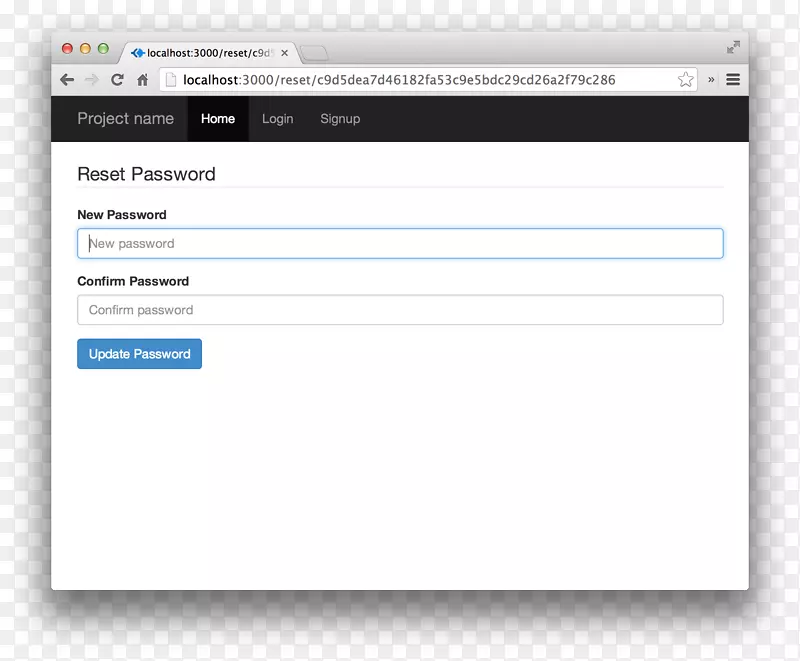Image resolution: width=800 pixels, height=661 pixels.
Task: Click the Project name brand link
Action: point(126,119)
